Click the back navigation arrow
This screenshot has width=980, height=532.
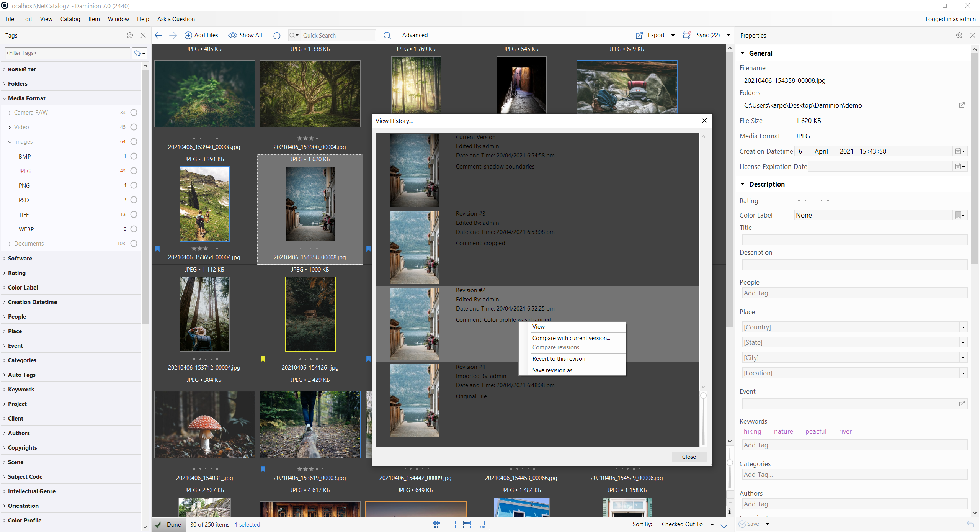coord(158,35)
